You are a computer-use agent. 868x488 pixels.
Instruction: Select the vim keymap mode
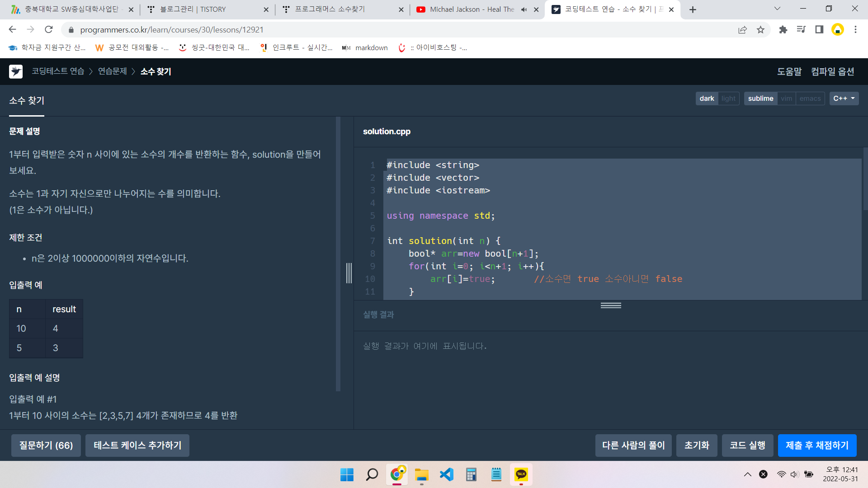[786, 99]
